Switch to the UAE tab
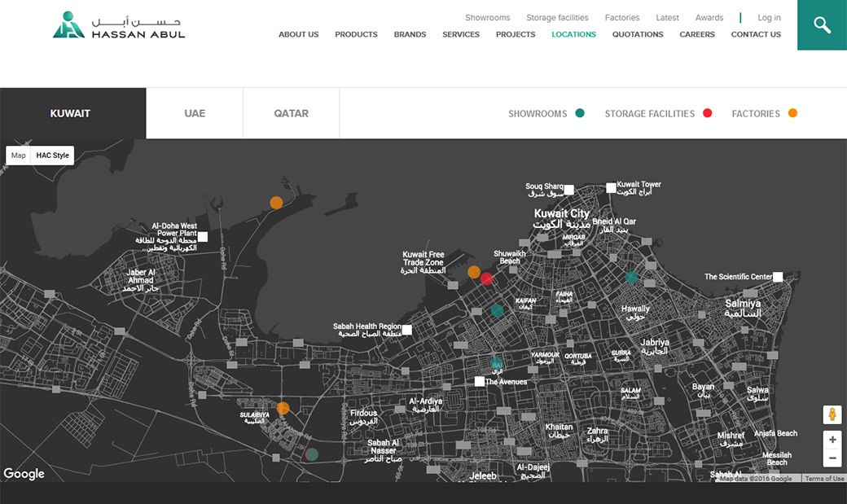Image resolution: width=847 pixels, height=504 pixels. pyautogui.click(x=195, y=113)
